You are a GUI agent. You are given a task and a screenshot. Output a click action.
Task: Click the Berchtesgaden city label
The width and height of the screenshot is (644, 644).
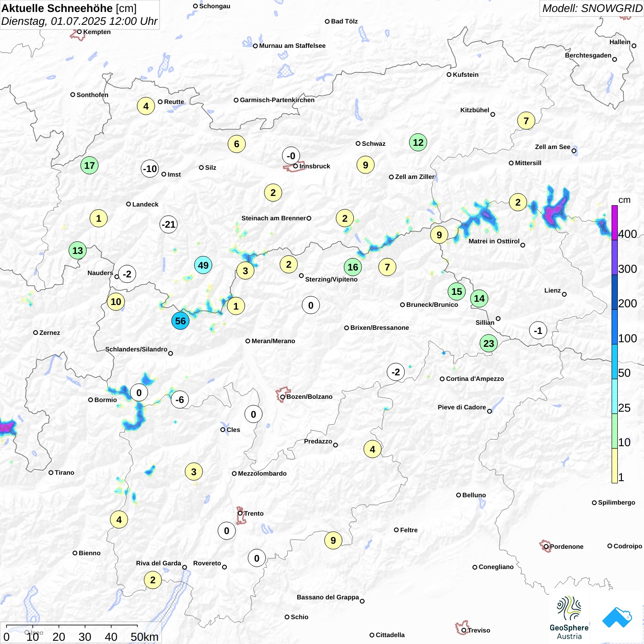588,55
